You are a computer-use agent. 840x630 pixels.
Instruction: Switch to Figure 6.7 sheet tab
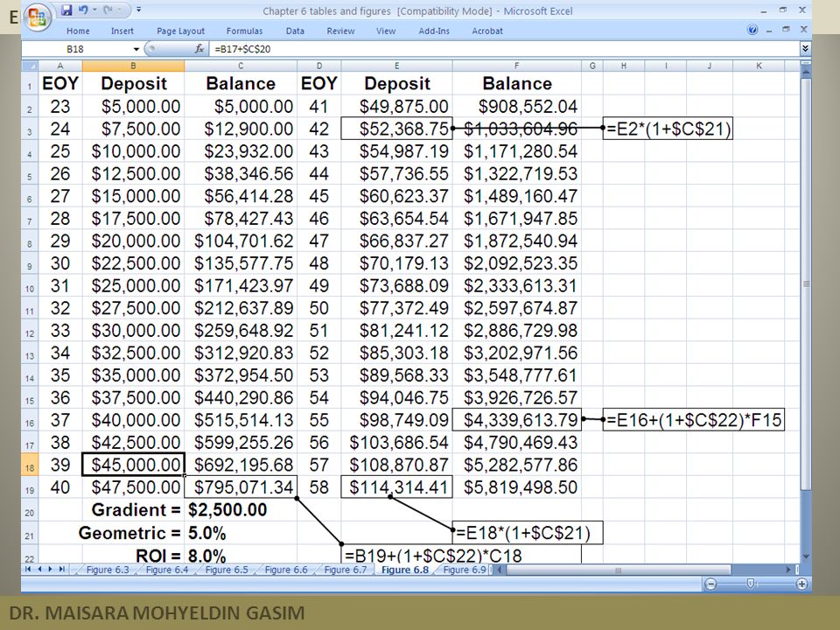(346, 570)
